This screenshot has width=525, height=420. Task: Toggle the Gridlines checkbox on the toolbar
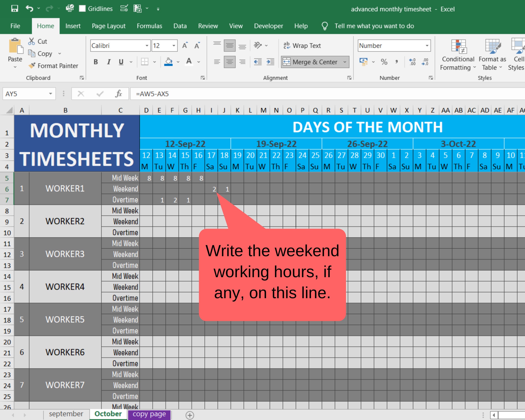[x=82, y=9]
